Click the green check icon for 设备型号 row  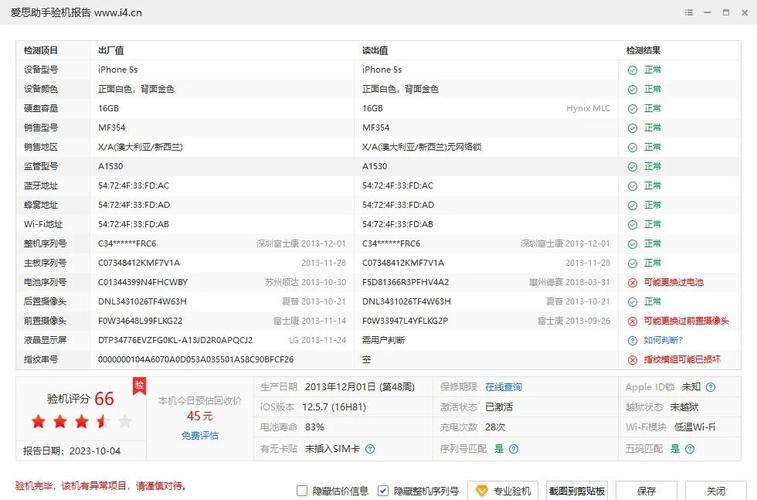click(632, 70)
